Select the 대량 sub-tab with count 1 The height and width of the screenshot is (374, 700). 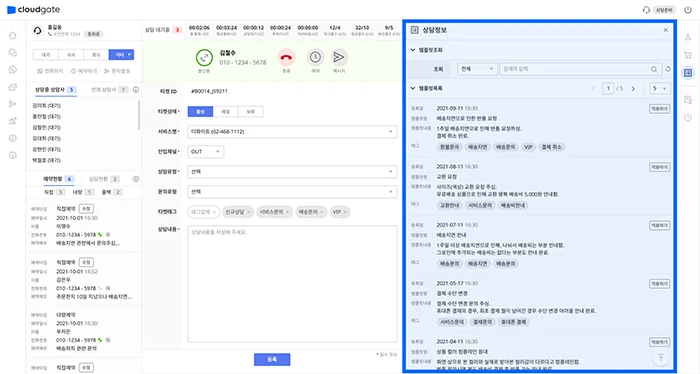click(83, 192)
